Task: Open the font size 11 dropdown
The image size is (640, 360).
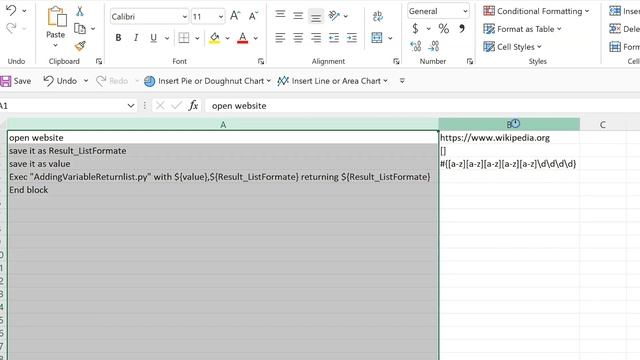Action: (x=221, y=17)
